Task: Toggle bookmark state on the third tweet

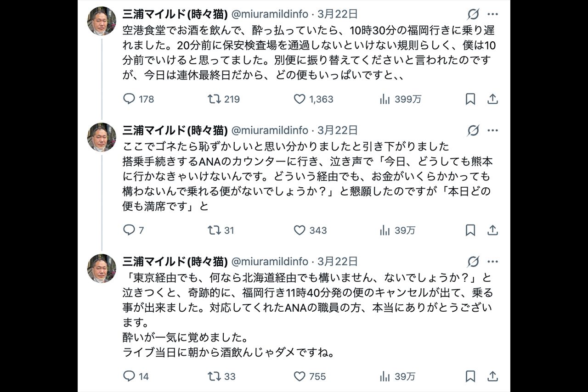Action: coord(469,376)
